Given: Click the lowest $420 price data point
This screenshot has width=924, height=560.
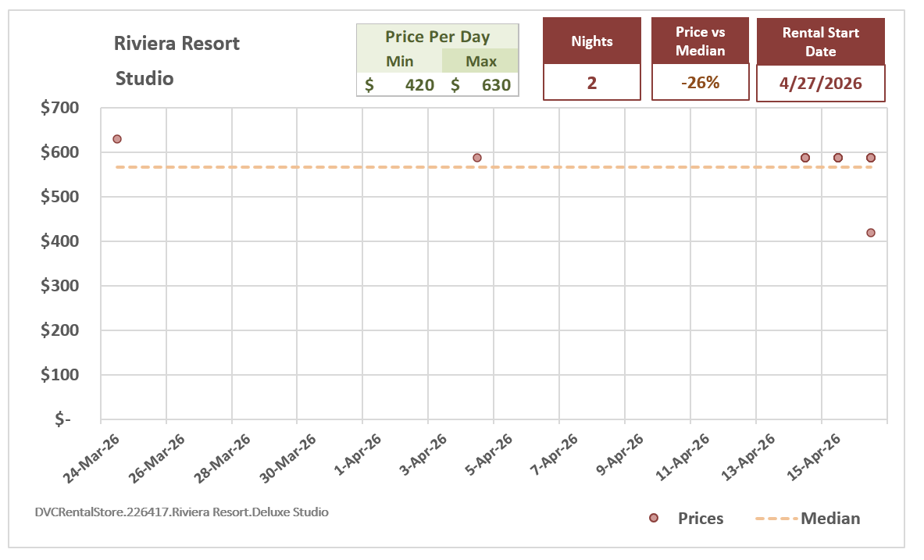Looking at the screenshot, I should (871, 233).
